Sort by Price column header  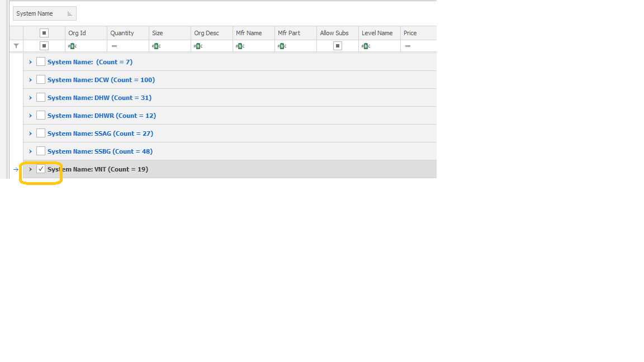point(418,33)
